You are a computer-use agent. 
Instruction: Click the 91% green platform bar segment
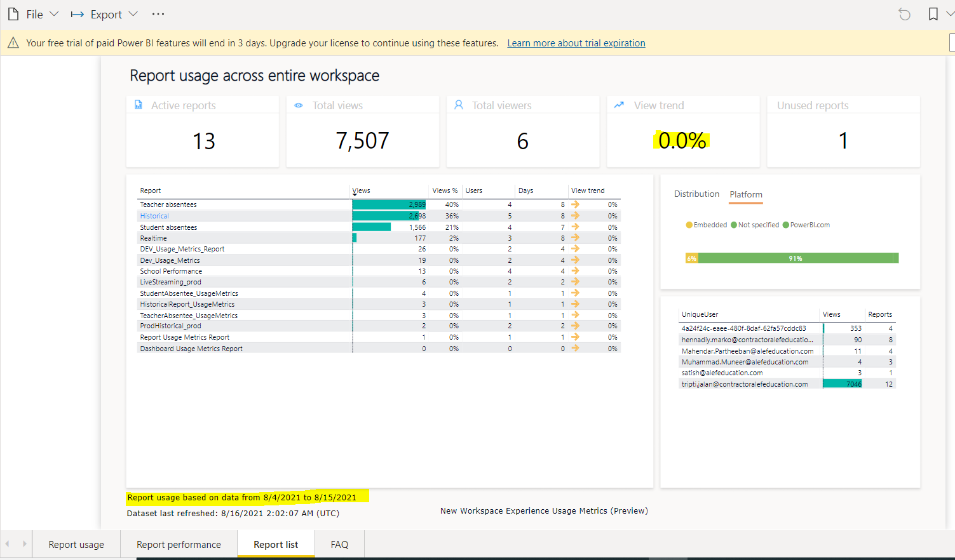coord(796,258)
